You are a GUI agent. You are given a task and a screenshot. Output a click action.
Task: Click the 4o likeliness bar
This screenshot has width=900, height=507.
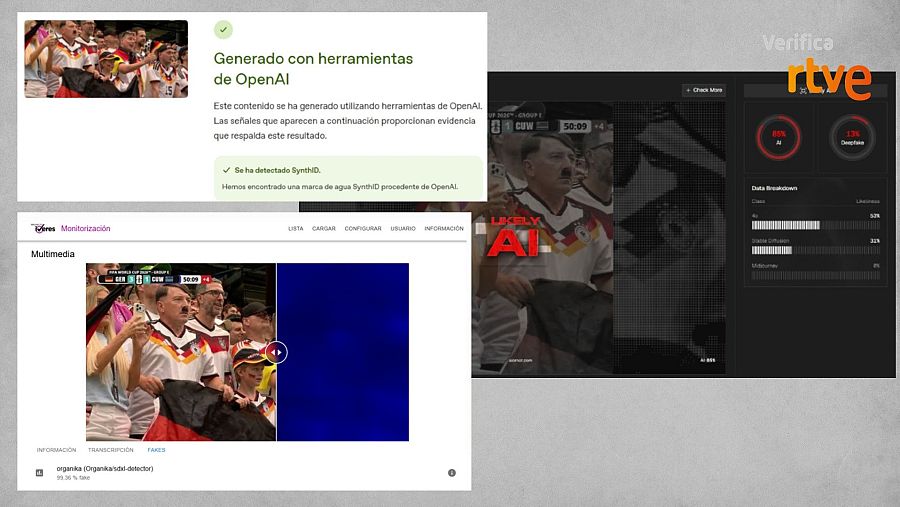(x=816, y=225)
